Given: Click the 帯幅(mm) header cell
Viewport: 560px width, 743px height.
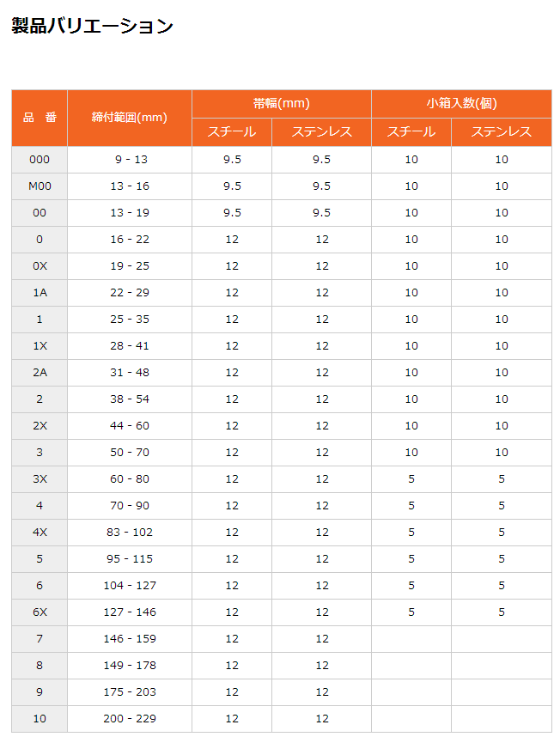Looking at the screenshot, I should [282, 104].
